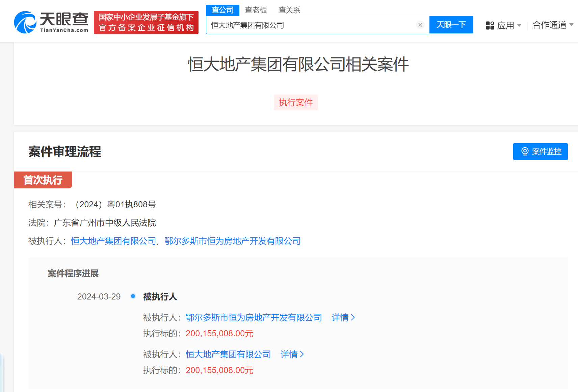Screen dimensions: 578x392
Task: Open 详情 for 鄂尔多斯市恒为房地产开发有限公司
Action: [x=343, y=318]
